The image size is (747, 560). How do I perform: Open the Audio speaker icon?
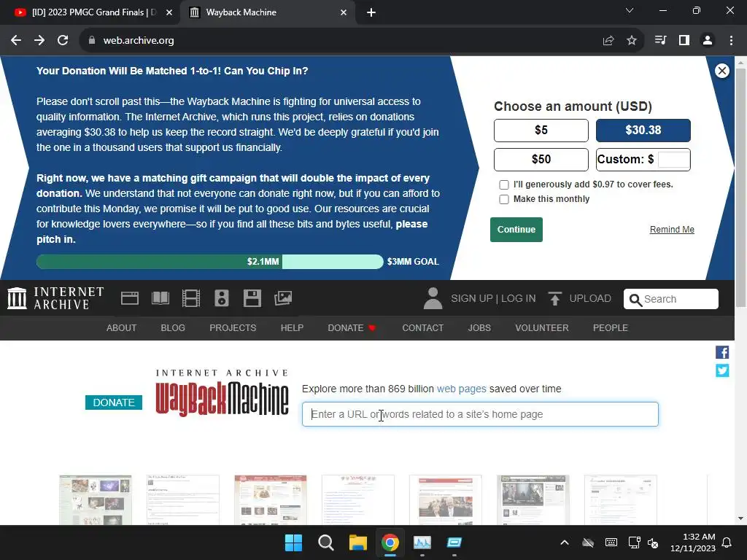(x=222, y=298)
